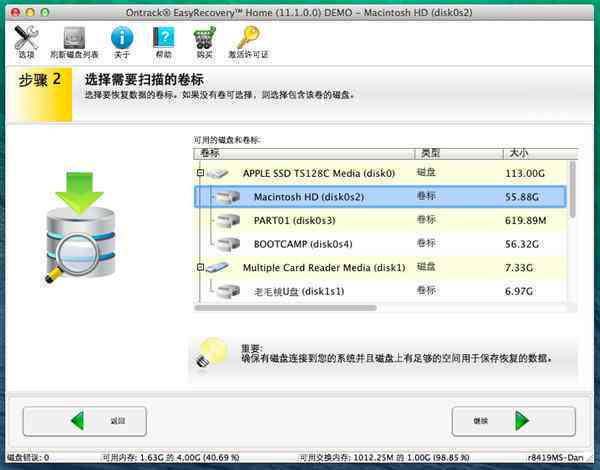This screenshot has width=600, height=470.
Task: Select the Macintosh HD (disk0s2) volume
Action: tap(380, 197)
